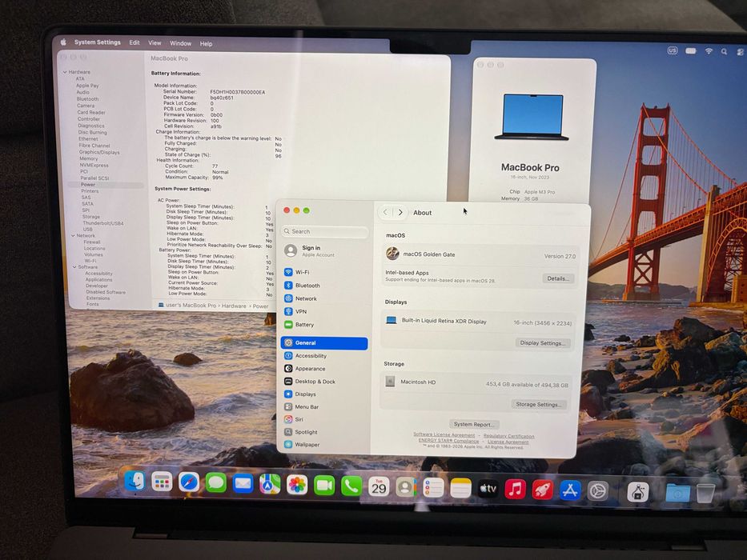
Task: Open the Mail app in Dock
Action: point(243,484)
